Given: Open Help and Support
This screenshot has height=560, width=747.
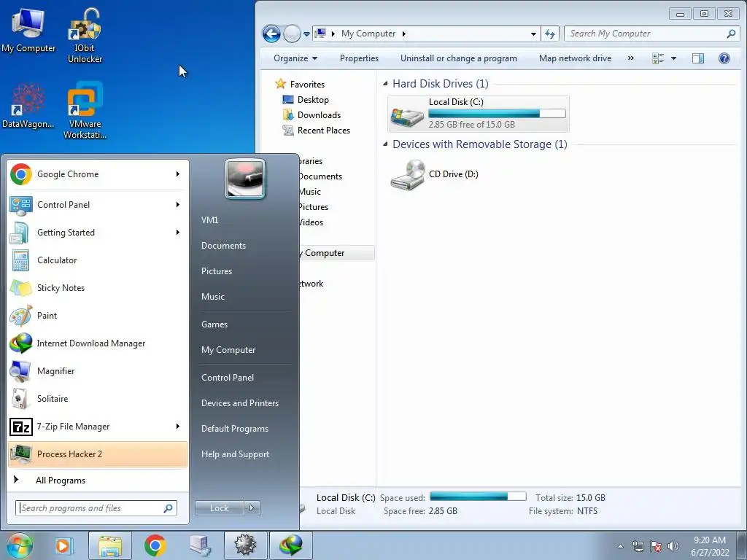Looking at the screenshot, I should 235,454.
